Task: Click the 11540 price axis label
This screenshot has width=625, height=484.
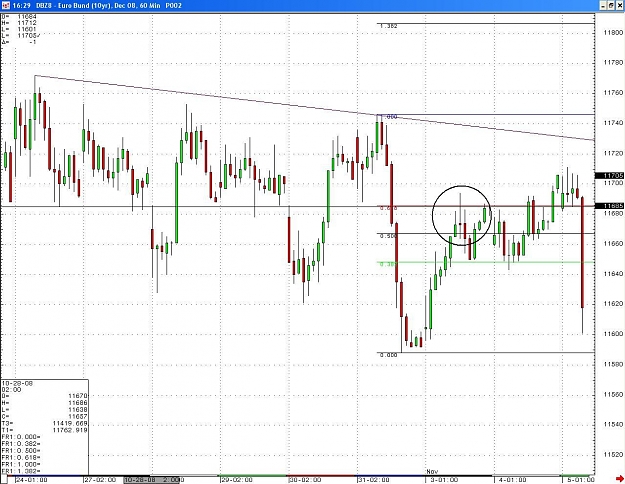Action: [613, 425]
